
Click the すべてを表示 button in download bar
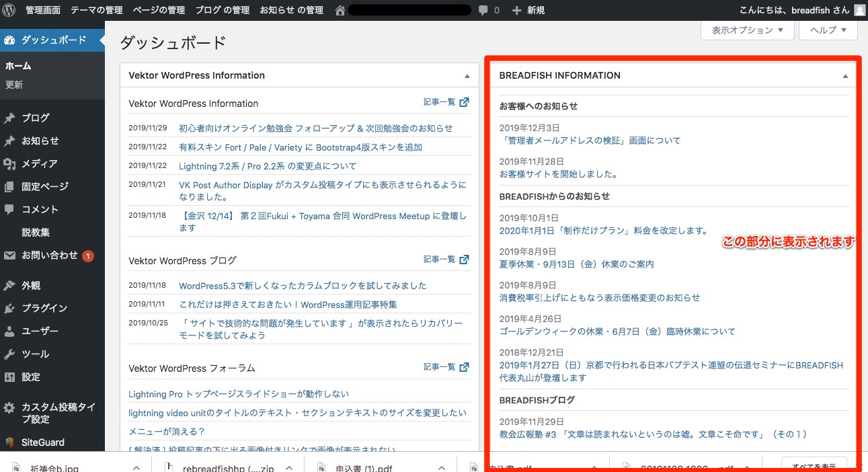click(814, 465)
